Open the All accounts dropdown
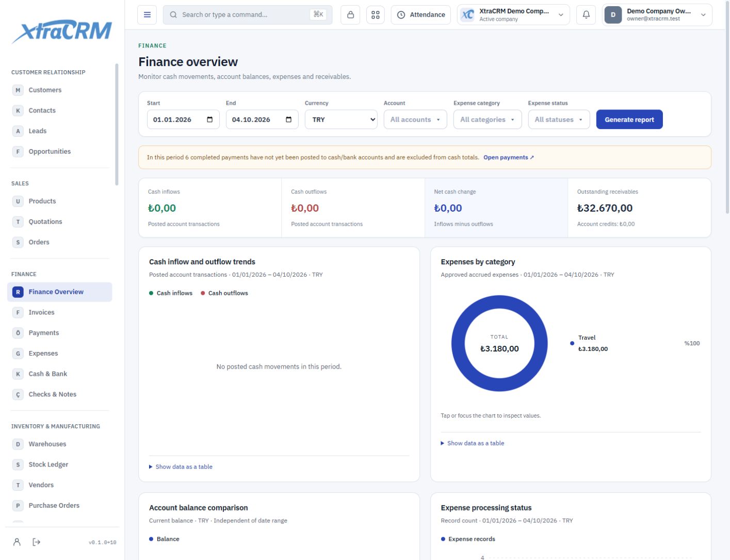The image size is (730, 560). (415, 120)
